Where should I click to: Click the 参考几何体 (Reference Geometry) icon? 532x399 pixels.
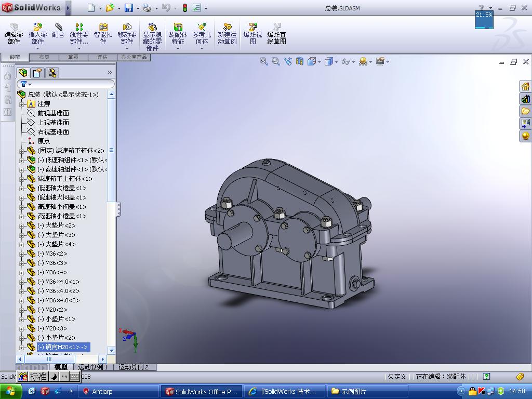click(202, 34)
